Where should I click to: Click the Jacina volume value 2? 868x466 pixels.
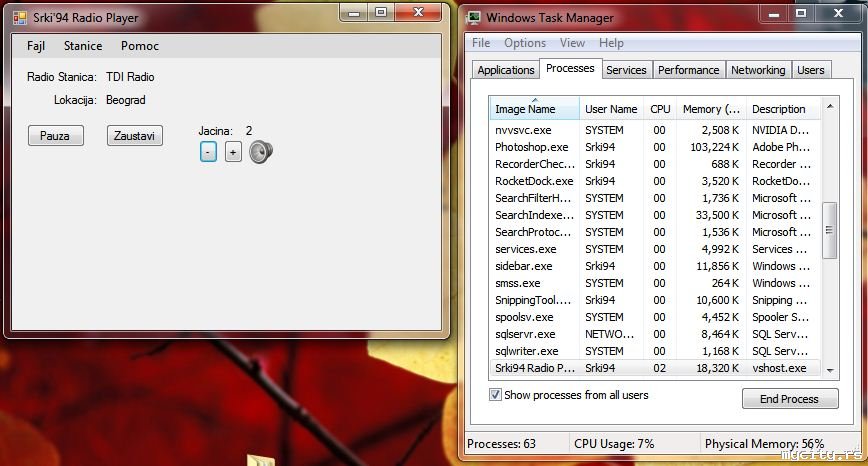point(249,131)
